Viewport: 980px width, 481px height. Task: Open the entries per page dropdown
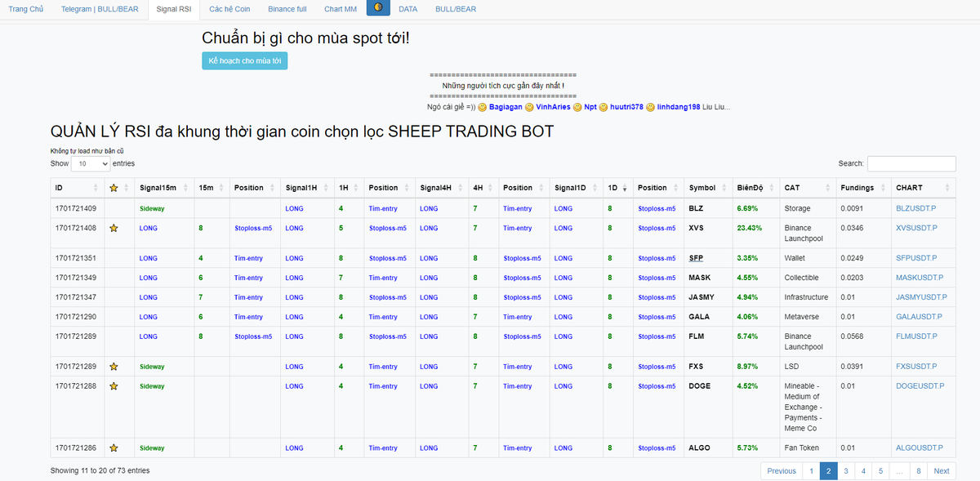pyautogui.click(x=91, y=163)
